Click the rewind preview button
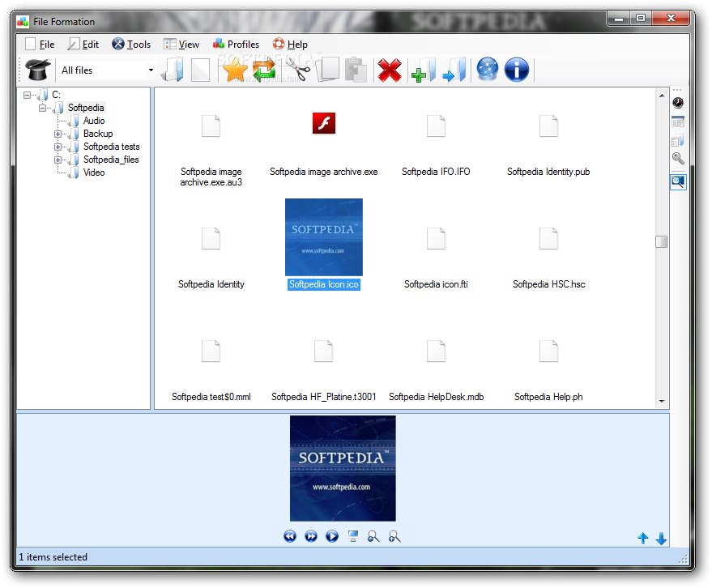 click(290, 536)
